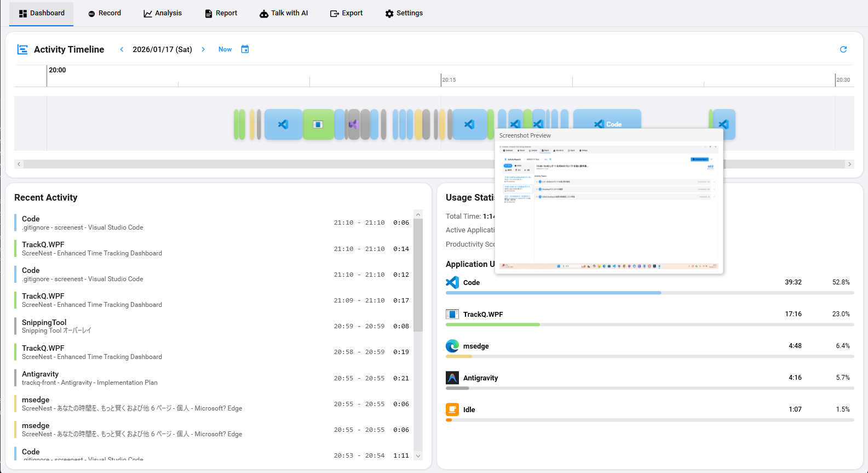Jump to the current time with Now
This screenshot has height=473, width=868.
225,49
